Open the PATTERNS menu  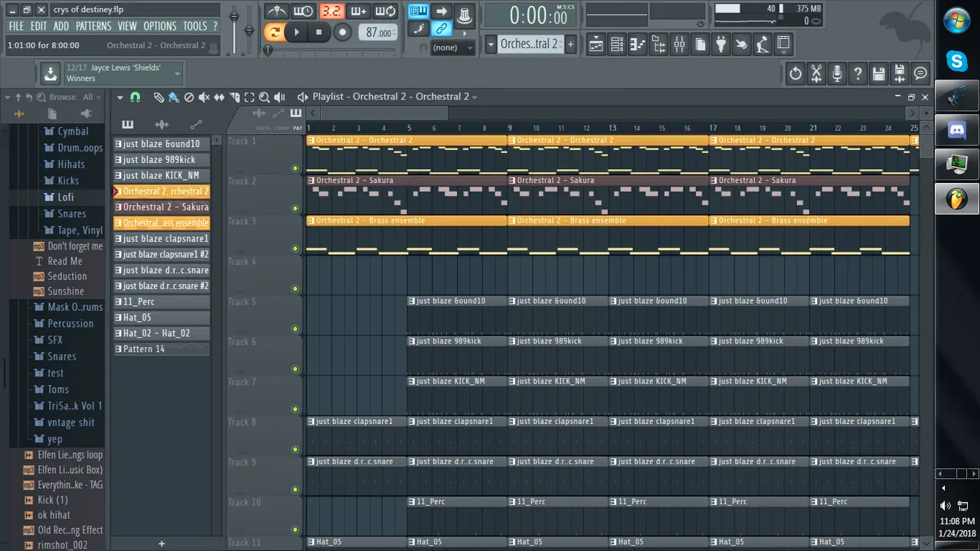click(93, 26)
